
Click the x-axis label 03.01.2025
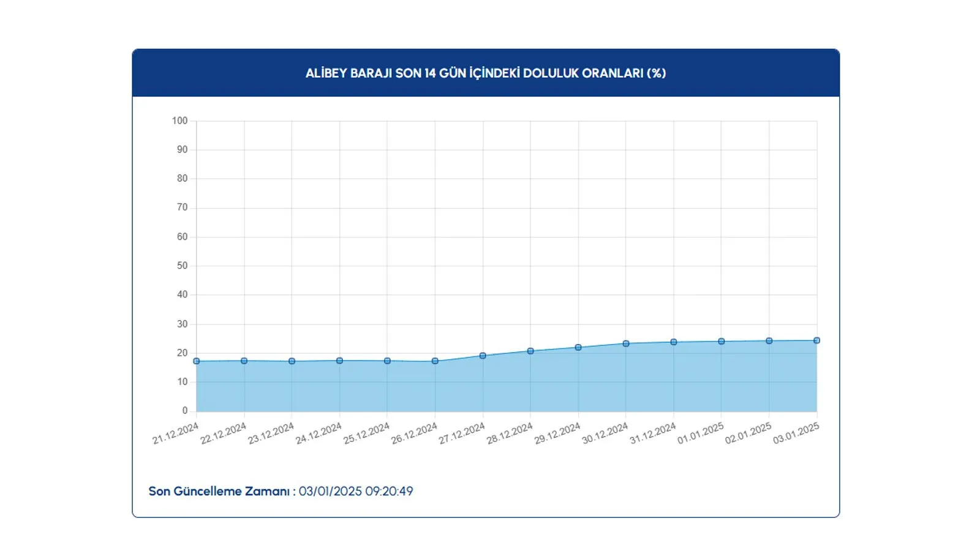tap(796, 433)
